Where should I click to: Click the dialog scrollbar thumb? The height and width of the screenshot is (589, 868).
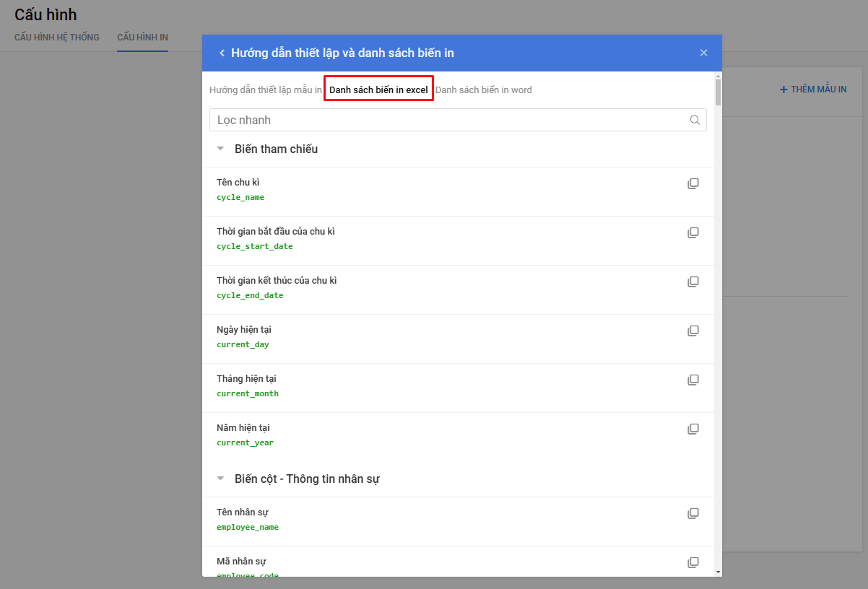click(718, 92)
